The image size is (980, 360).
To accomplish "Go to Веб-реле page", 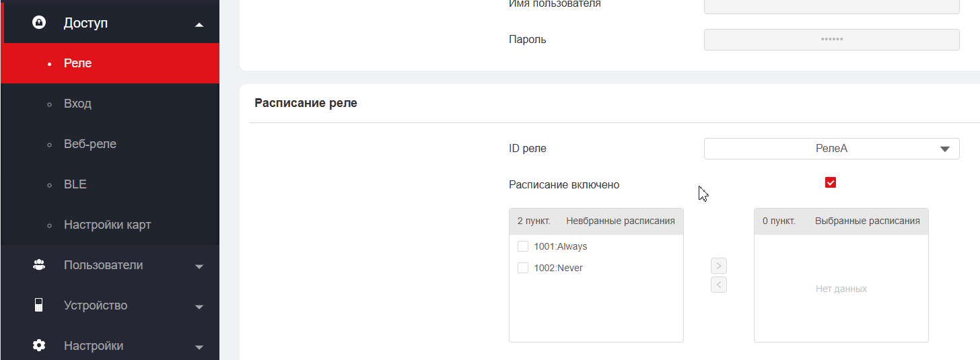I will click(90, 144).
